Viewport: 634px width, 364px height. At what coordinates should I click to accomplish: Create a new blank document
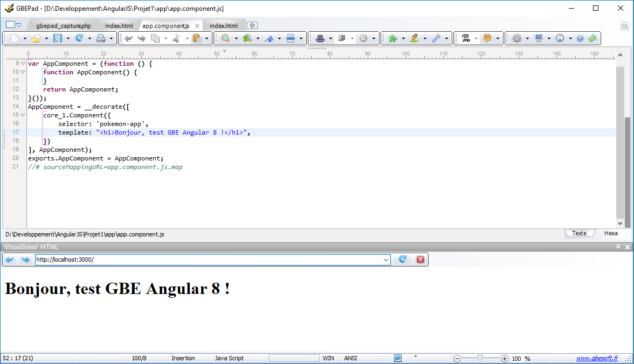click(x=15, y=38)
